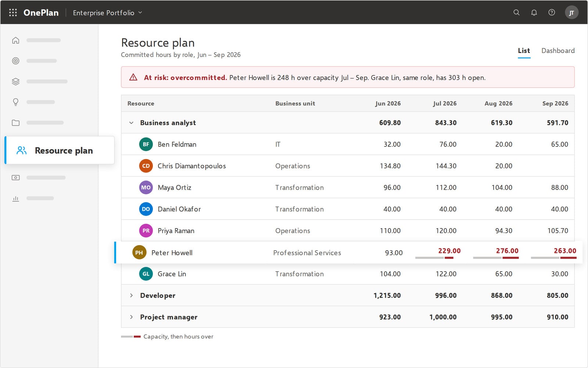
Task: Click the Project manager 1,000.00 Jul total
Action: pyautogui.click(x=443, y=317)
